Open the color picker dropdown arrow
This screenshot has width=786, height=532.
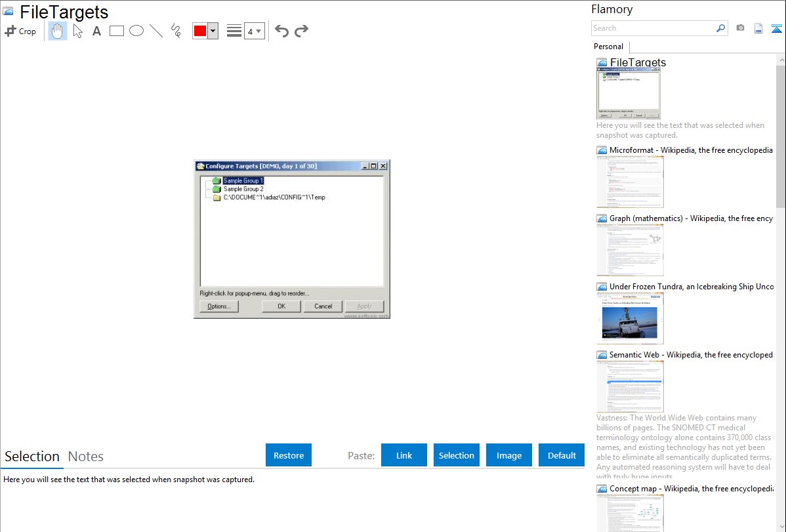(213, 31)
